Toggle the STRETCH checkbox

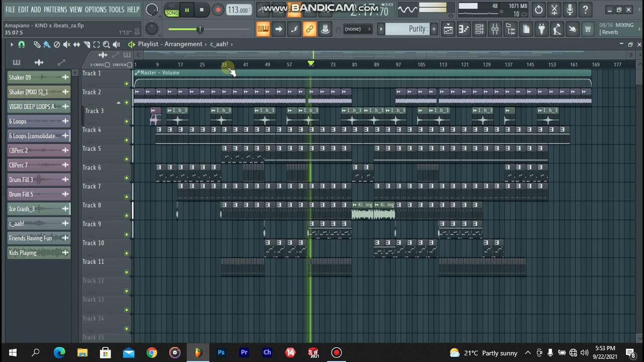click(x=130, y=65)
